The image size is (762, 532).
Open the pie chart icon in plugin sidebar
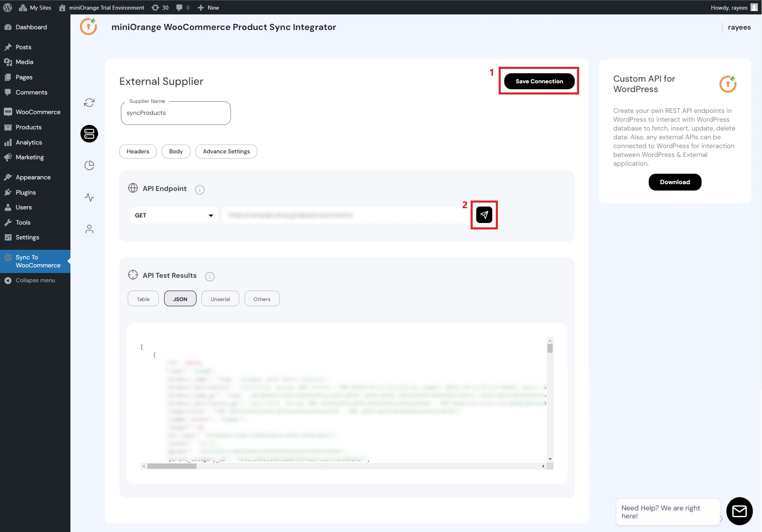coord(89,165)
